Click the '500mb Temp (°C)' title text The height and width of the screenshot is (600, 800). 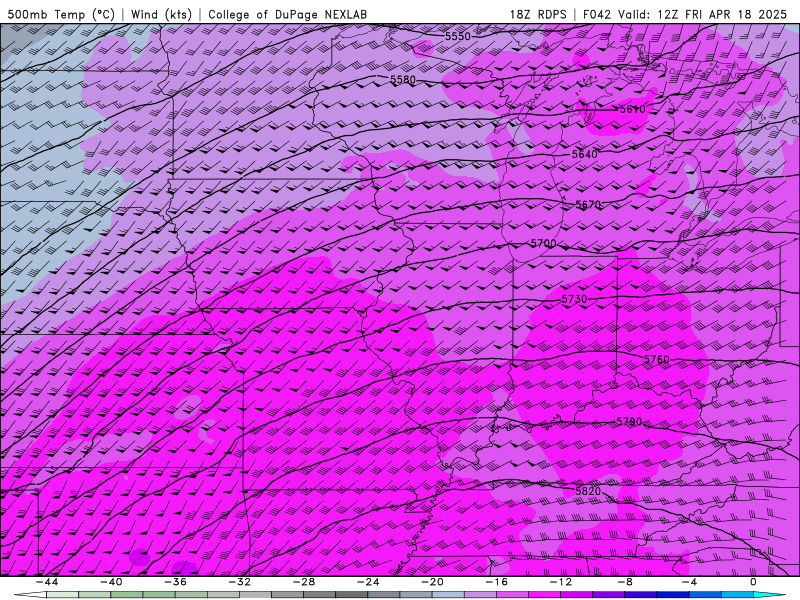pyautogui.click(x=61, y=14)
